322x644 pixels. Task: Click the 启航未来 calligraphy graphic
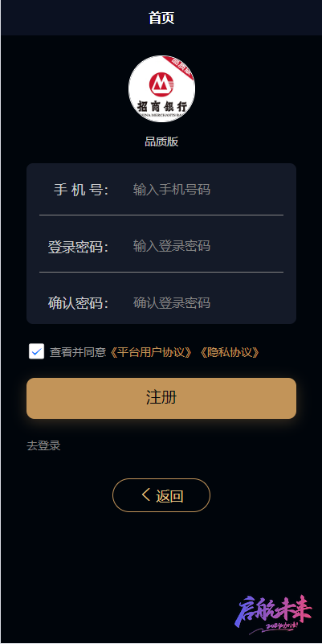coord(274,614)
